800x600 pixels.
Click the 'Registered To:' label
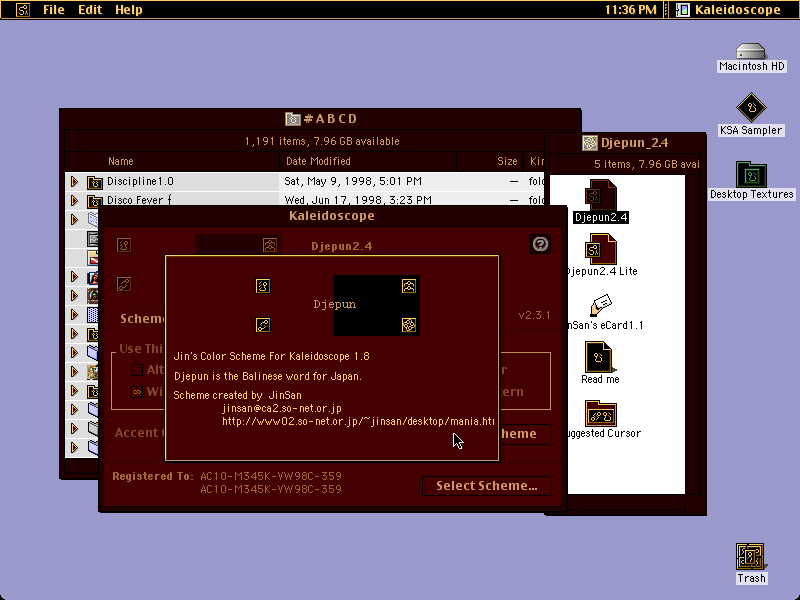click(x=153, y=476)
